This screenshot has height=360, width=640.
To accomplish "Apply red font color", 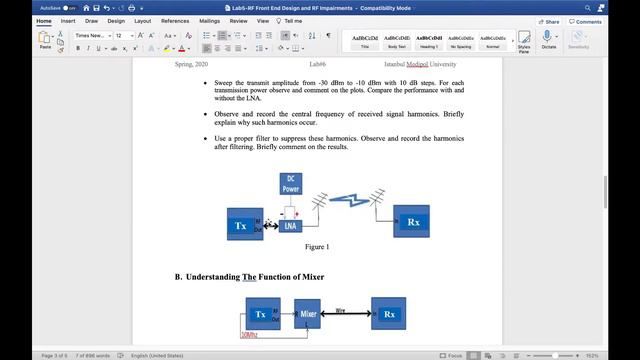I will point(182,49).
